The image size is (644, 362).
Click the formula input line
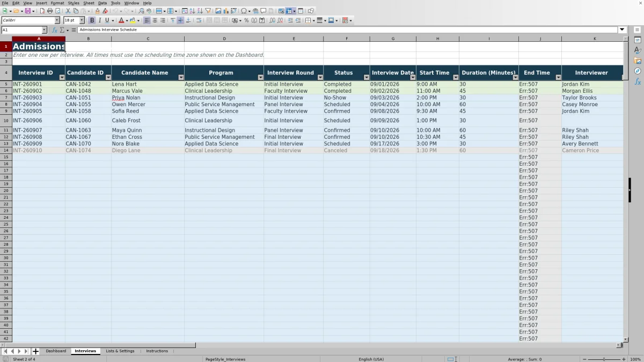348,30
